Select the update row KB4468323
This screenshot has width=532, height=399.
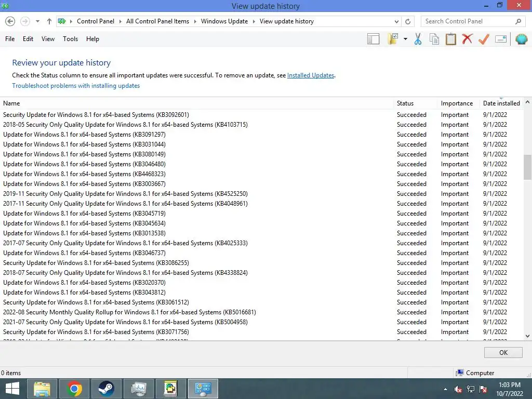tap(261, 174)
